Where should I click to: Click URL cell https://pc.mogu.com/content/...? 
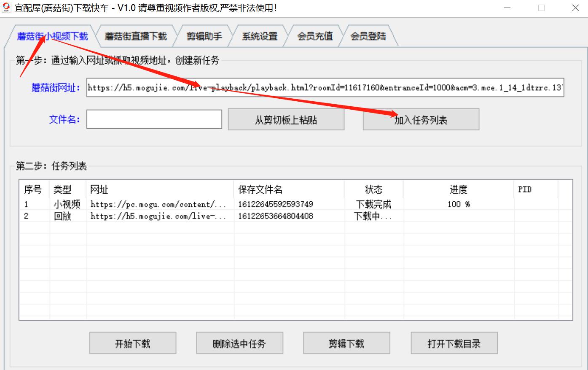coord(158,204)
